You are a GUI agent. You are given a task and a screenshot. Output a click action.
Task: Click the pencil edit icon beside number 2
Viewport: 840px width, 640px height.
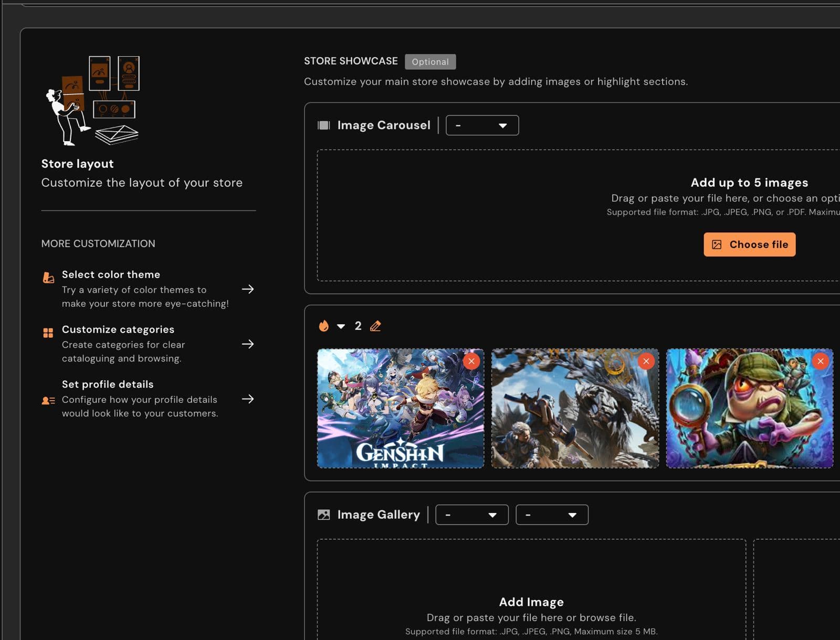tap(375, 326)
